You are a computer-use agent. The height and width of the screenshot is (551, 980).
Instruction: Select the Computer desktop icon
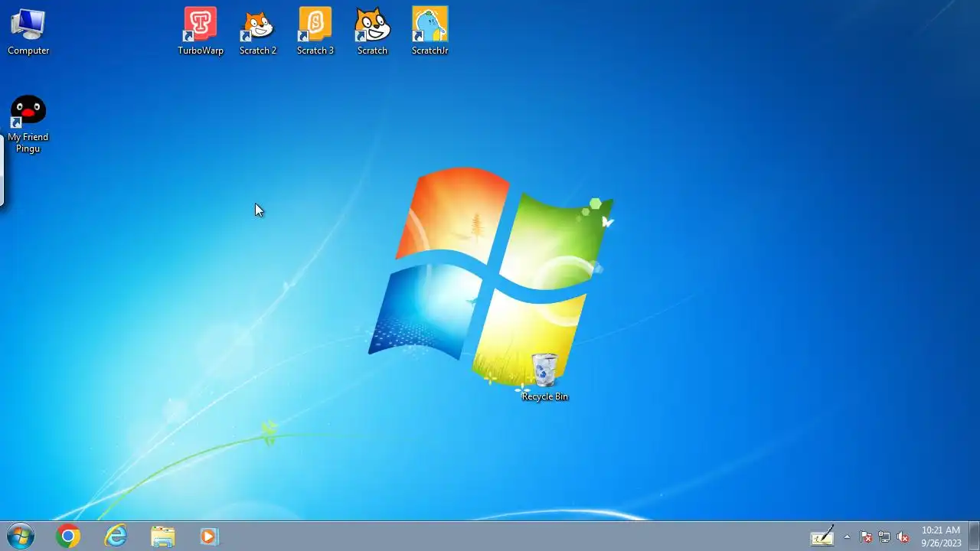point(28,24)
